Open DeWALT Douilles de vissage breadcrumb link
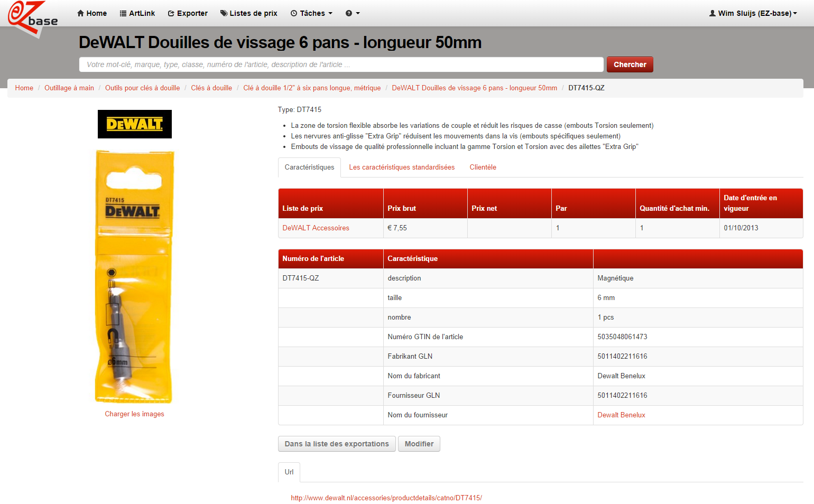The image size is (814, 504). (x=475, y=88)
